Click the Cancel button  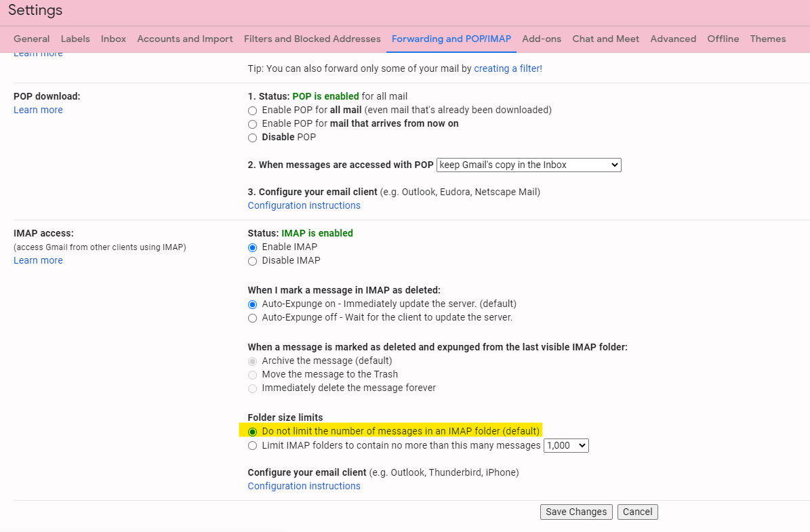(637, 512)
